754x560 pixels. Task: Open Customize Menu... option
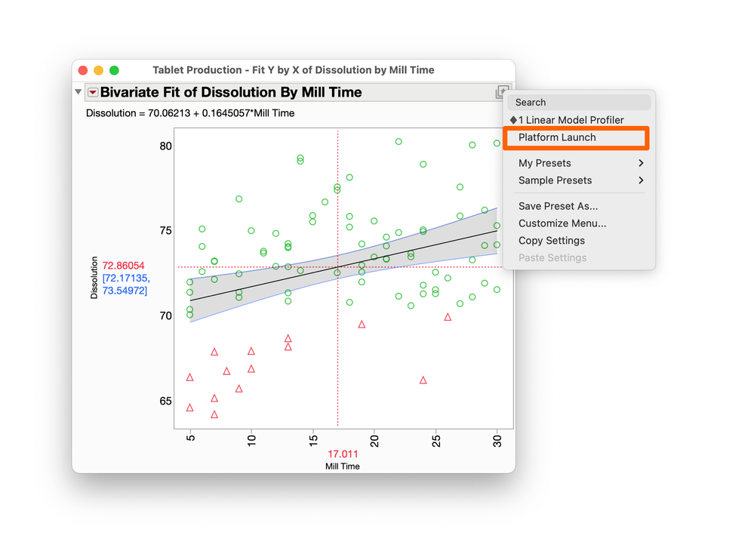[x=562, y=223]
